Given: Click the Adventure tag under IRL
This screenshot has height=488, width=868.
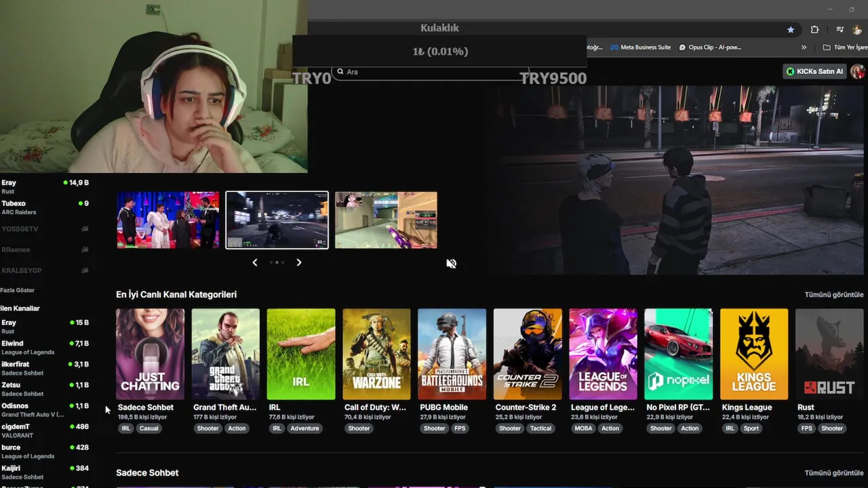Looking at the screenshot, I should (x=304, y=428).
